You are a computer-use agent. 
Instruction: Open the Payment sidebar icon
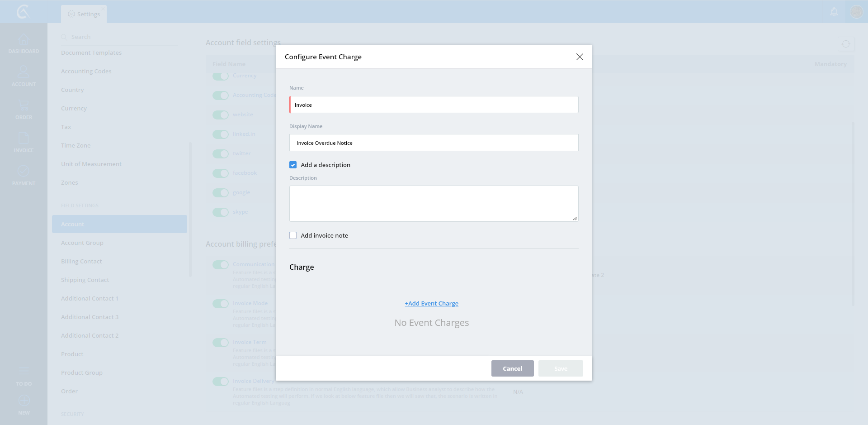(x=24, y=172)
